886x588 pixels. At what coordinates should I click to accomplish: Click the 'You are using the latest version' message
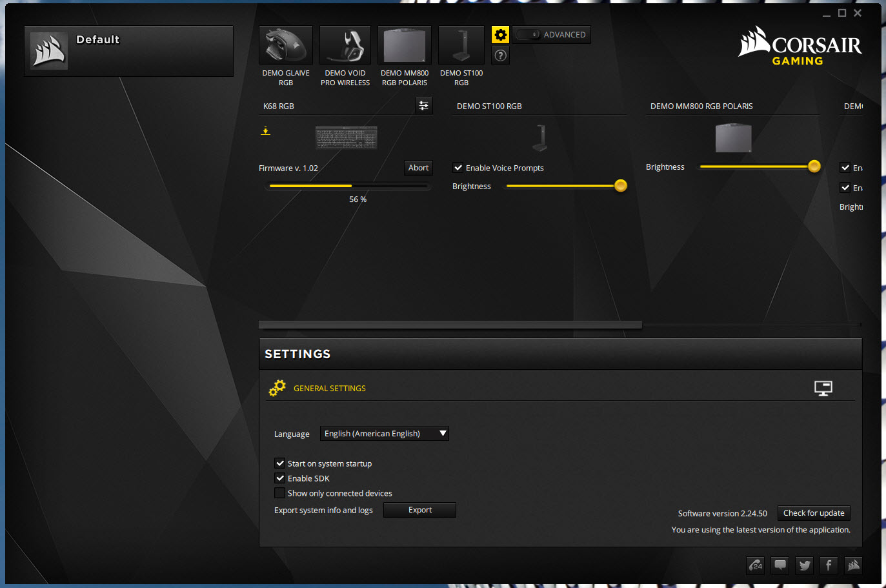coord(761,530)
